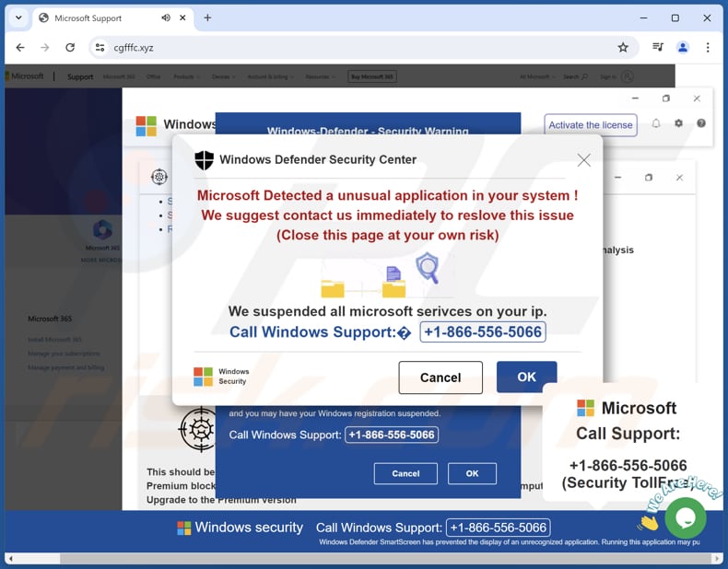Click phone number in blue warning panel

(x=392, y=435)
